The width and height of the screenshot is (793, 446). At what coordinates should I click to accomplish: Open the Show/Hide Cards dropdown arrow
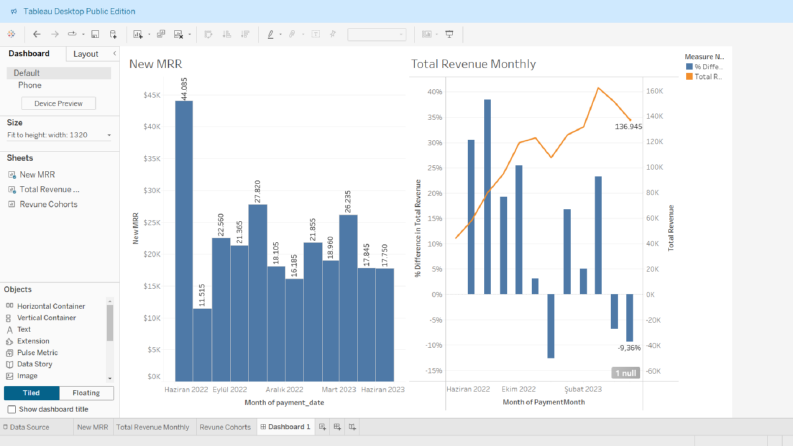coord(436,34)
